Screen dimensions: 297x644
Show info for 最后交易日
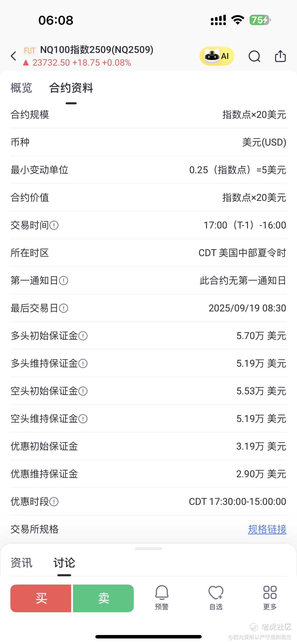coord(64,308)
